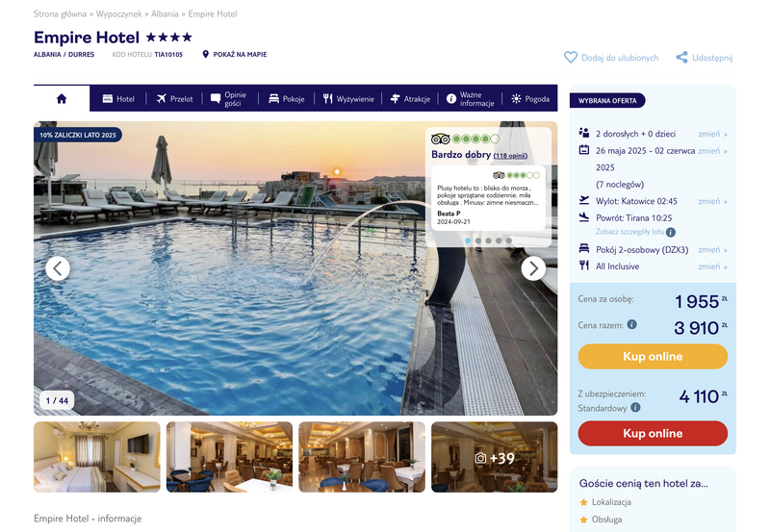Select third review carousel dot
This screenshot has height=532, width=770.
click(488, 241)
